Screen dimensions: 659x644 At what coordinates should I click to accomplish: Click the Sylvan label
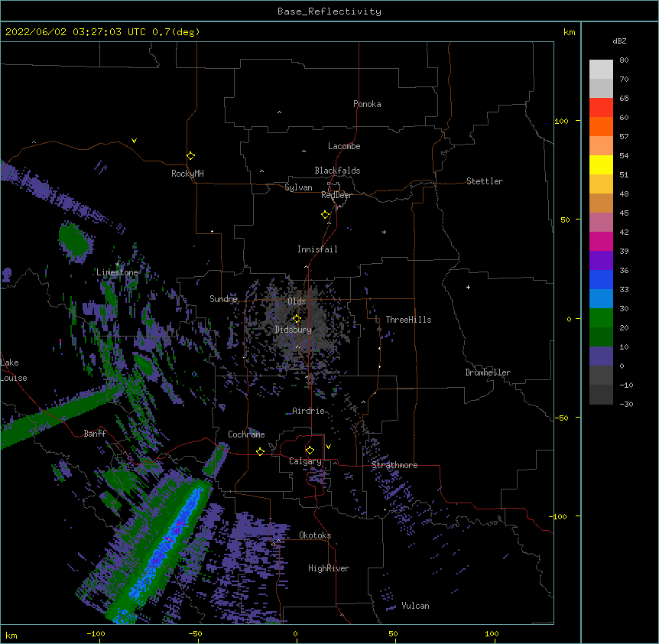[x=298, y=187]
